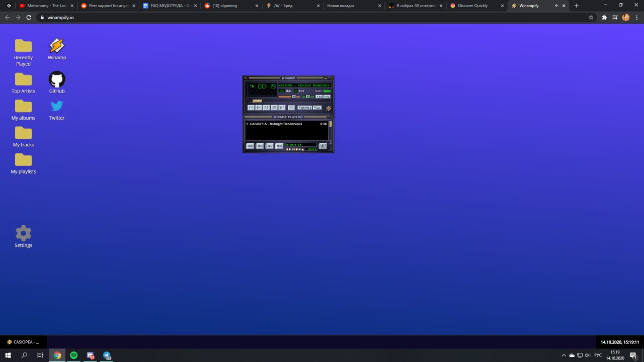Click the scrolling song title display

click(x=304, y=85)
